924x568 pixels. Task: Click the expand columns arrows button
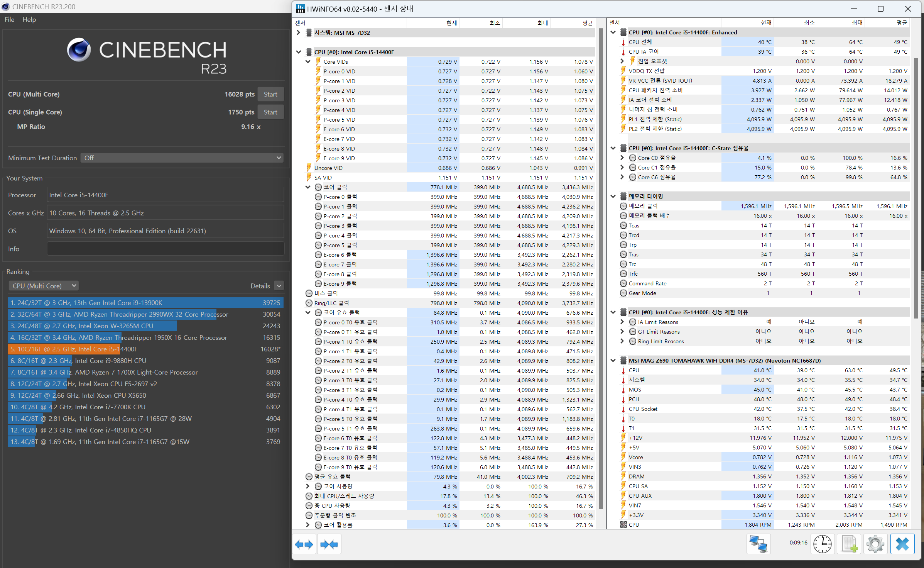click(304, 544)
